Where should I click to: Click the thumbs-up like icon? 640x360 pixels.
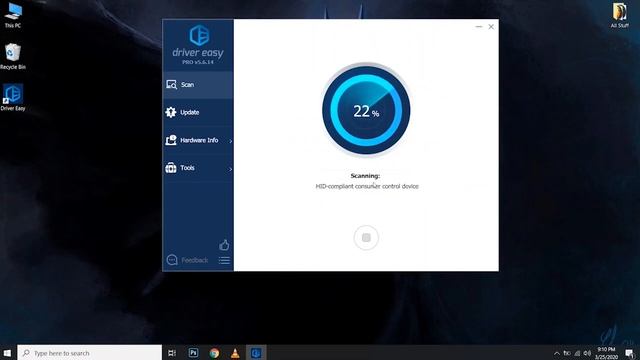(x=224, y=245)
